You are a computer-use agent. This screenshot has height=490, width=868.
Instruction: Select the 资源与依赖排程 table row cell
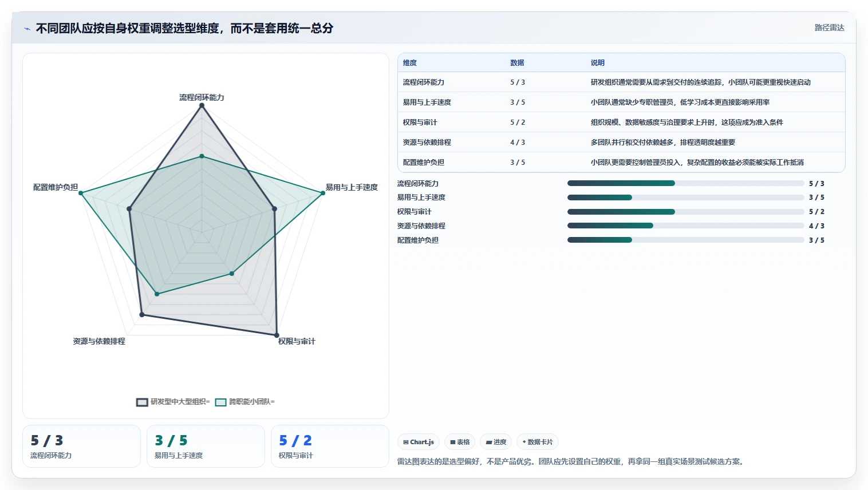pos(427,143)
